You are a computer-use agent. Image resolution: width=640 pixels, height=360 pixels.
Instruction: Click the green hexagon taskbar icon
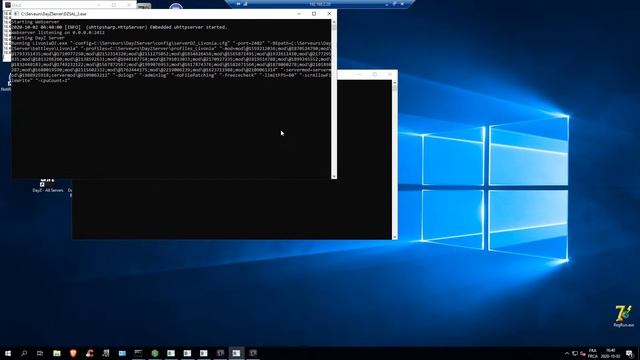pyautogui.click(x=155, y=353)
